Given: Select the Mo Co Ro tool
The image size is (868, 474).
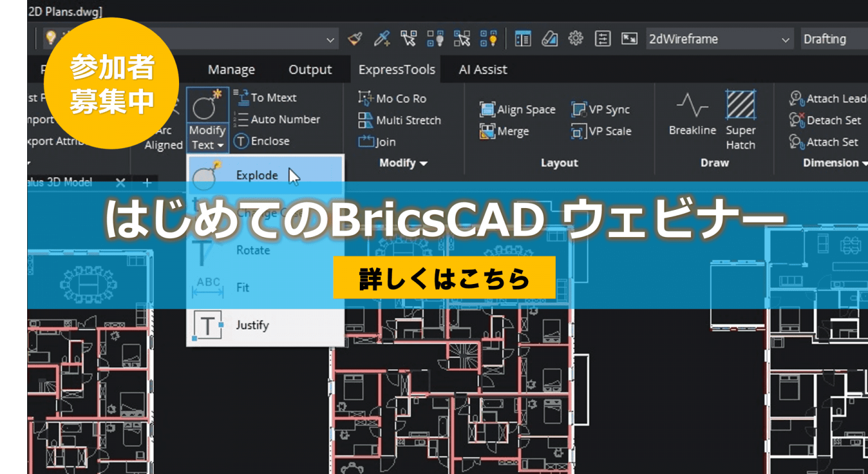Looking at the screenshot, I should [392, 98].
